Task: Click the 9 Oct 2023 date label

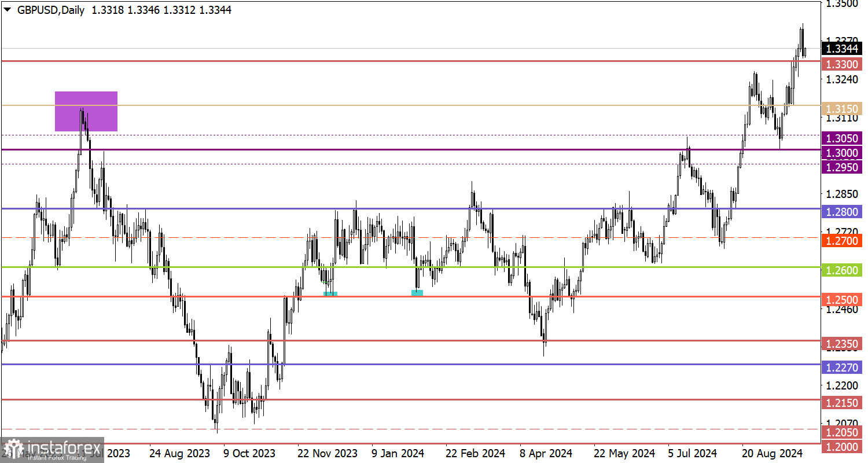Action: [249, 453]
